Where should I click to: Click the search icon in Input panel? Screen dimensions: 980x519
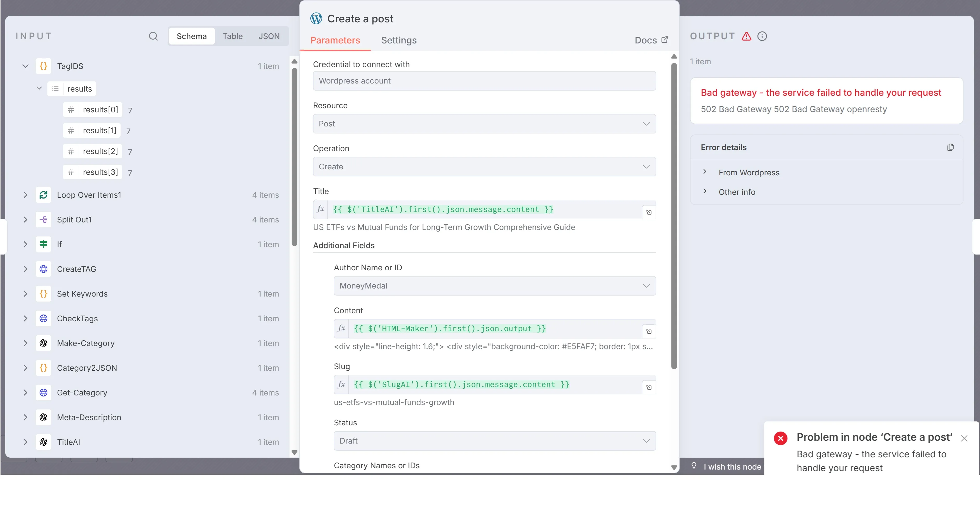153,36
